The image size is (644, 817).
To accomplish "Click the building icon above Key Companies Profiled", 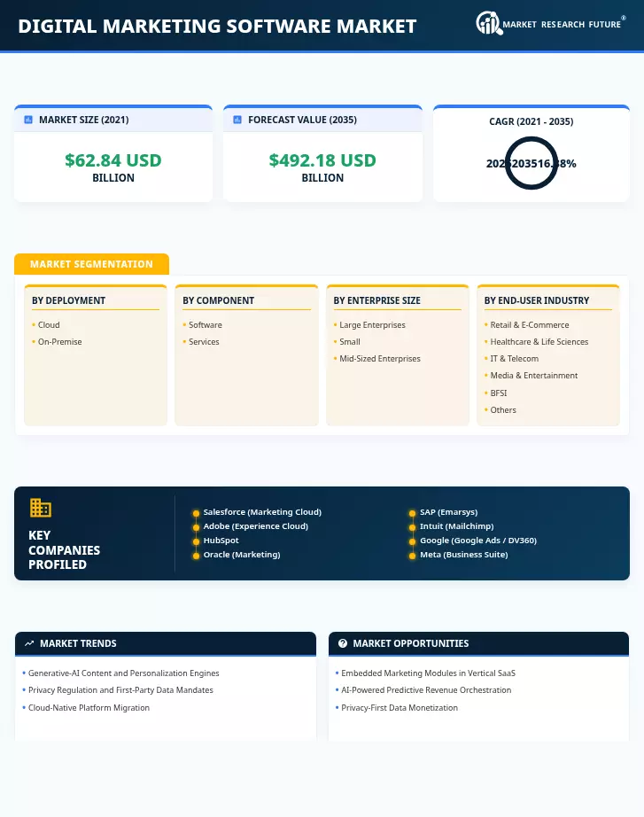I will click(41, 508).
